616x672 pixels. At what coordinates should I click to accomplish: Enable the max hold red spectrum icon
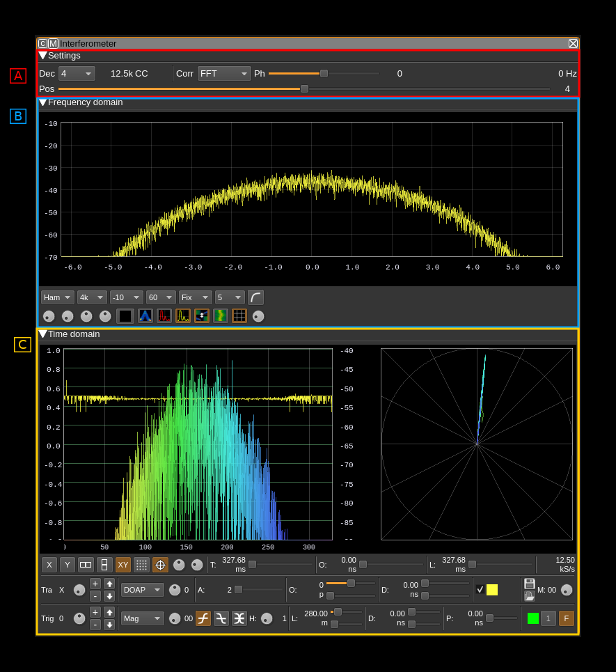coord(164,316)
